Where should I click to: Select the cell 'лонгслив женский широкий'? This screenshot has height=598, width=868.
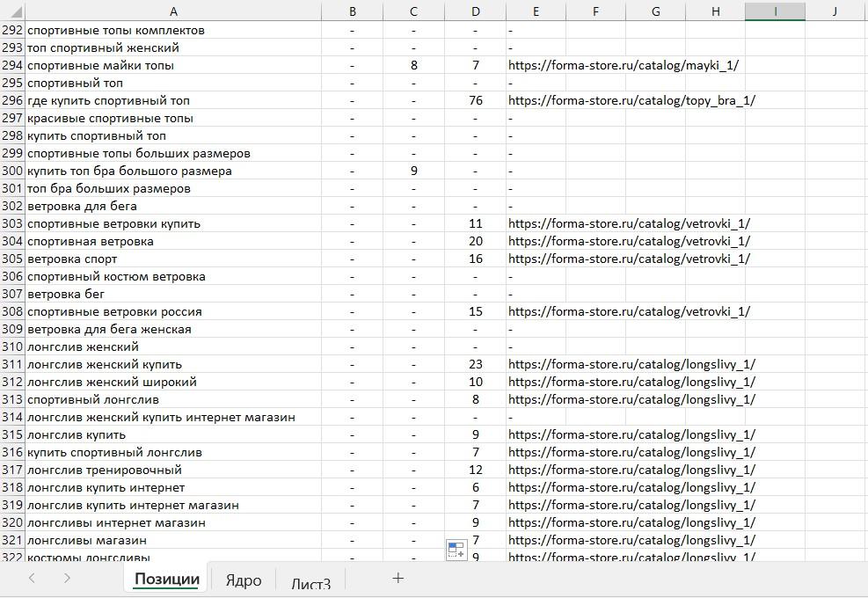(173, 382)
